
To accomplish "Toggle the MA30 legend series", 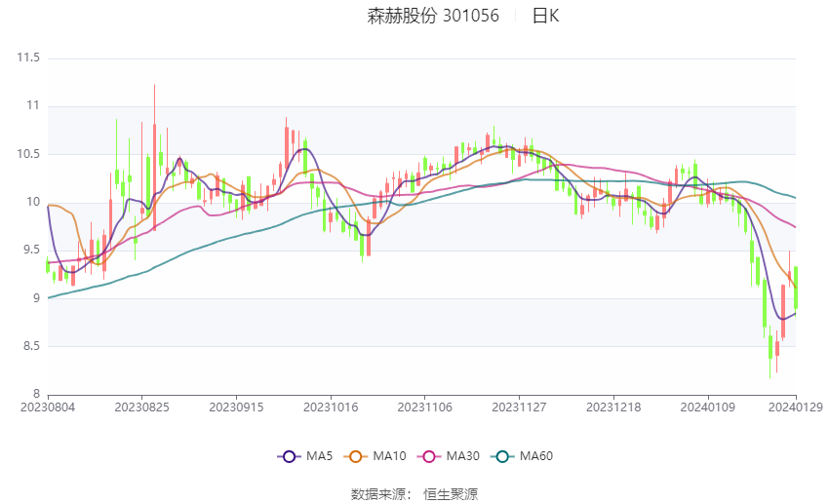I will 449,456.
